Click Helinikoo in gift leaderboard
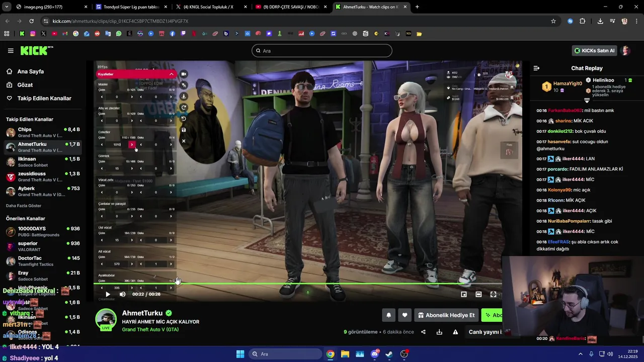 [603, 80]
